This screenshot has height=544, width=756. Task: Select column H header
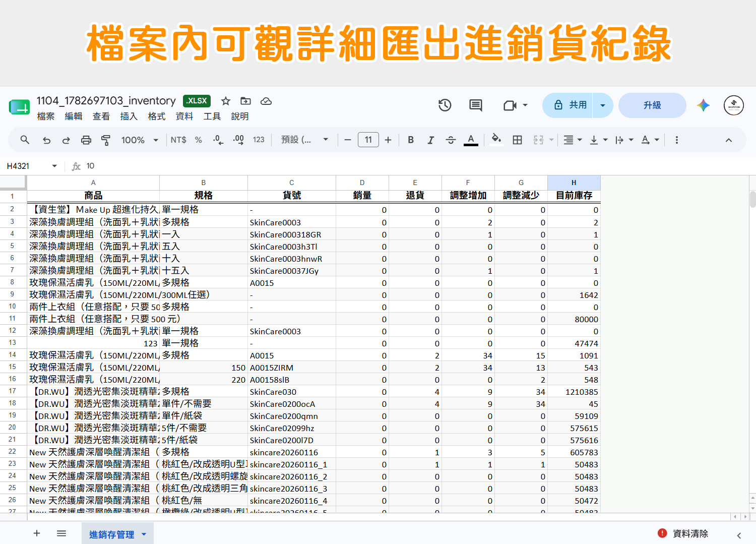tap(574, 183)
